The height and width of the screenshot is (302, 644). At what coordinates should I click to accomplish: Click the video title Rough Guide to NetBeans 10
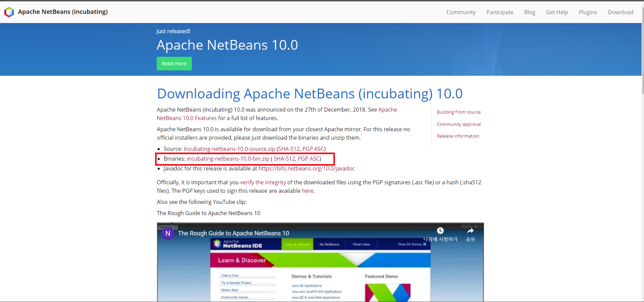pos(233,233)
